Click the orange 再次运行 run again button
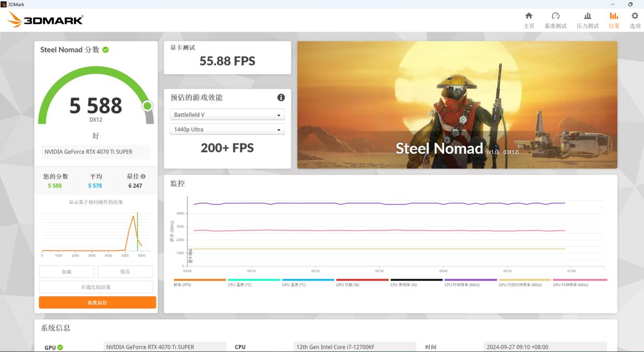 pyautogui.click(x=97, y=302)
